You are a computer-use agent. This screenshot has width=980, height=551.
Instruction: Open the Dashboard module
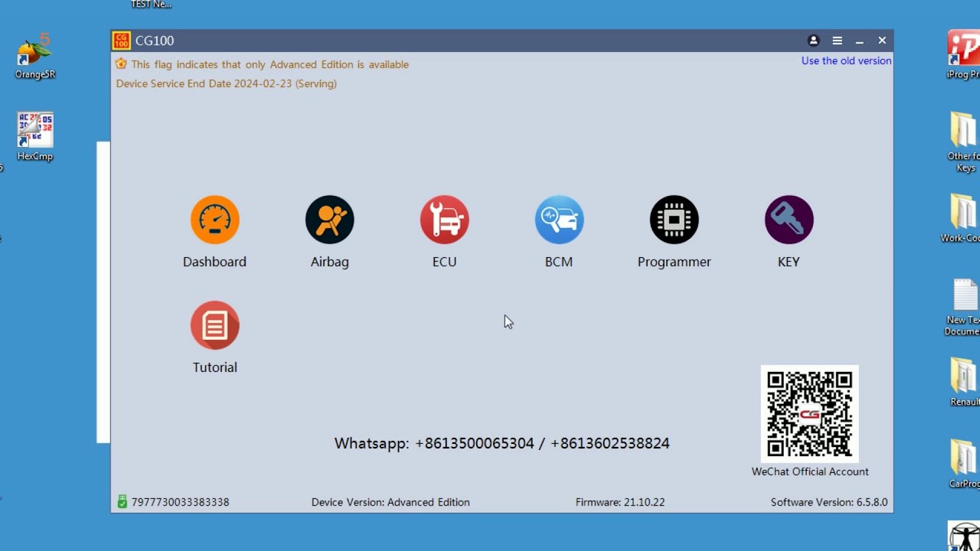coord(214,220)
